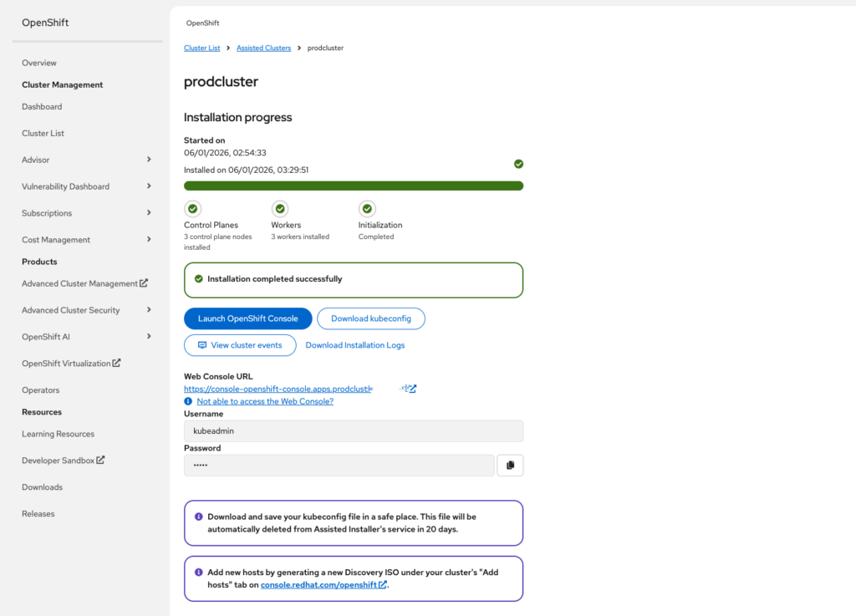Click the overall installation success check icon
Image resolution: width=856 pixels, height=616 pixels.
[x=518, y=164]
